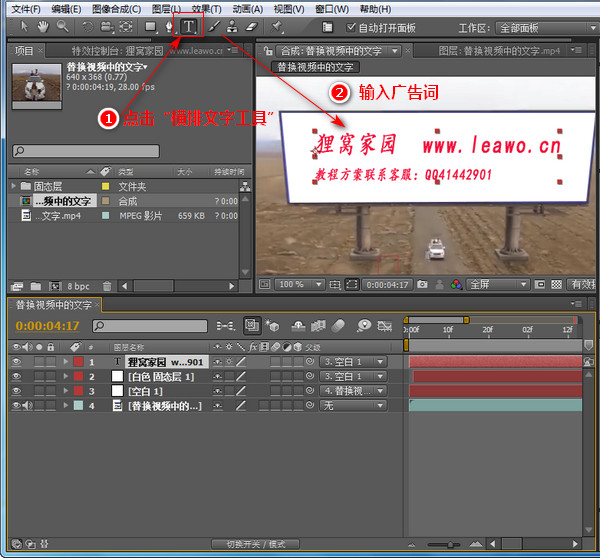Click the new folder icon in Project panel
The width and height of the screenshot is (600, 558).
pos(36,286)
